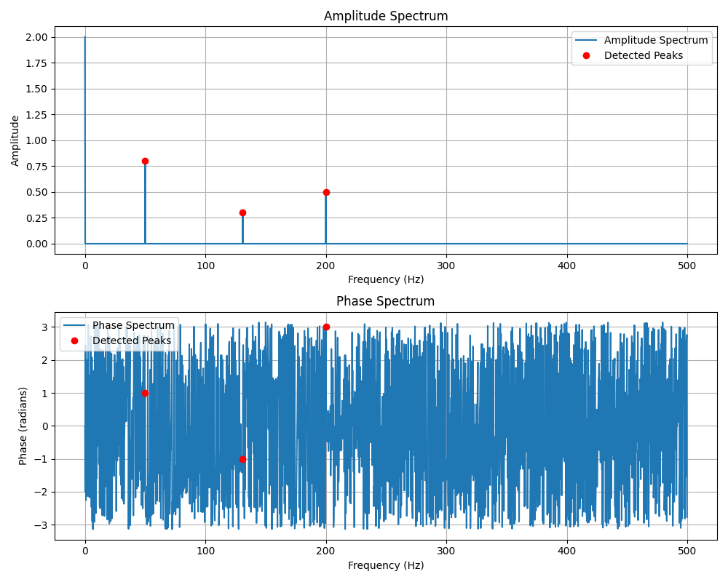
Task: Click red dot marker in phase plot legend
Action: point(74,340)
